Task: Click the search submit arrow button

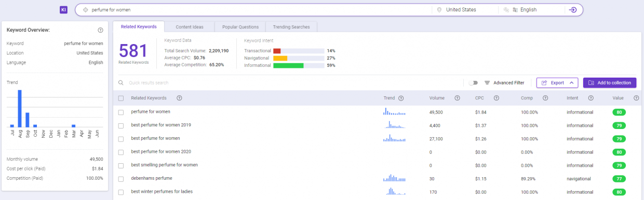Action: tap(573, 10)
